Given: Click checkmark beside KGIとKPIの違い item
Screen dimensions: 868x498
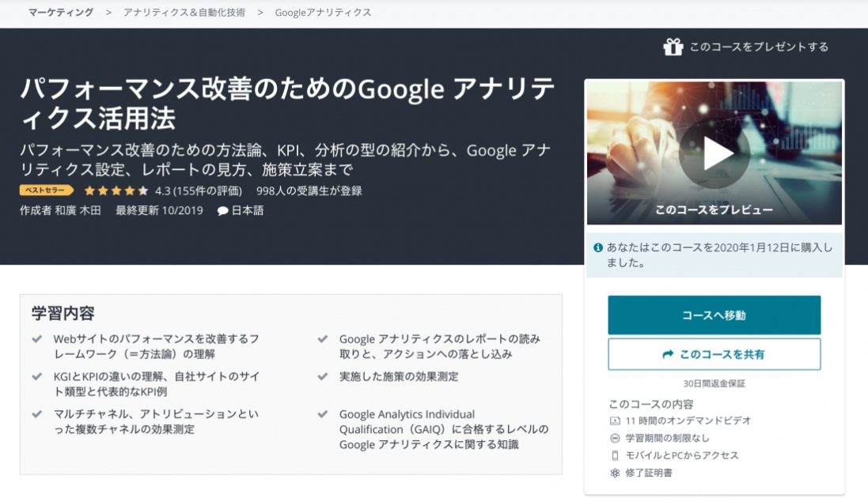Looking at the screenshot, I should tap(37, 377).
